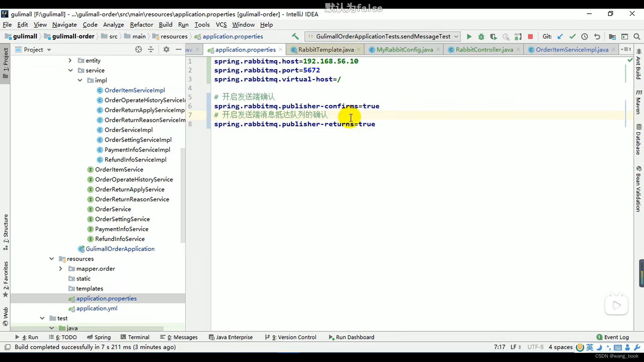Screen dimensions: 644x362
Task: Click the Build project hammer icon
Action: point(295,36)
